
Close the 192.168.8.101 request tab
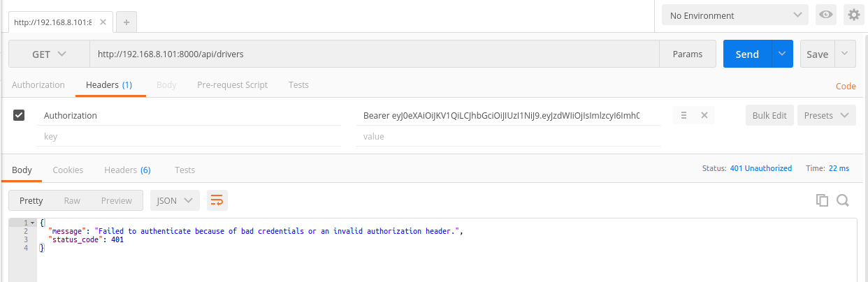coord(103,22)
